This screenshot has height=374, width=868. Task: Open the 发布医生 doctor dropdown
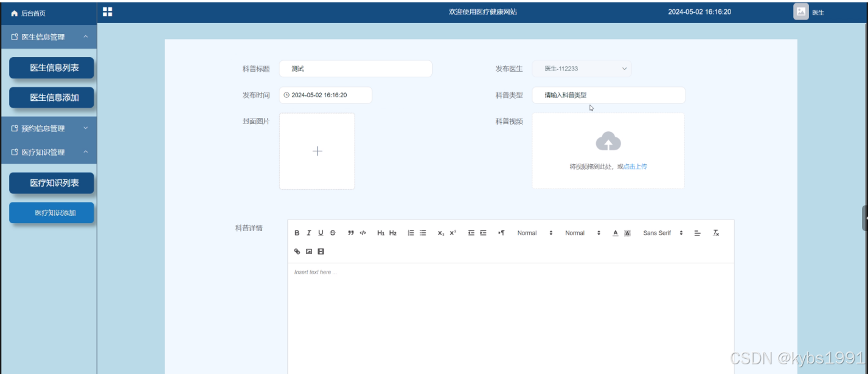click(x=582, y=69)
